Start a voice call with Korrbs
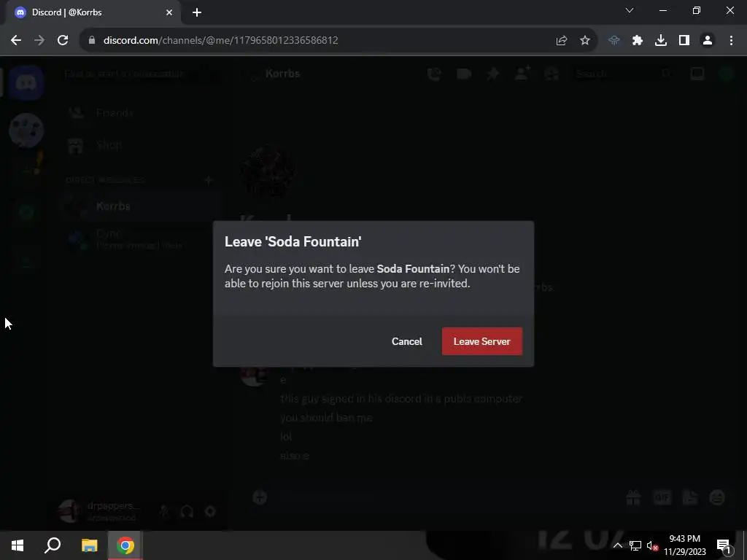 pyautogui.click(x=434, y=74)
